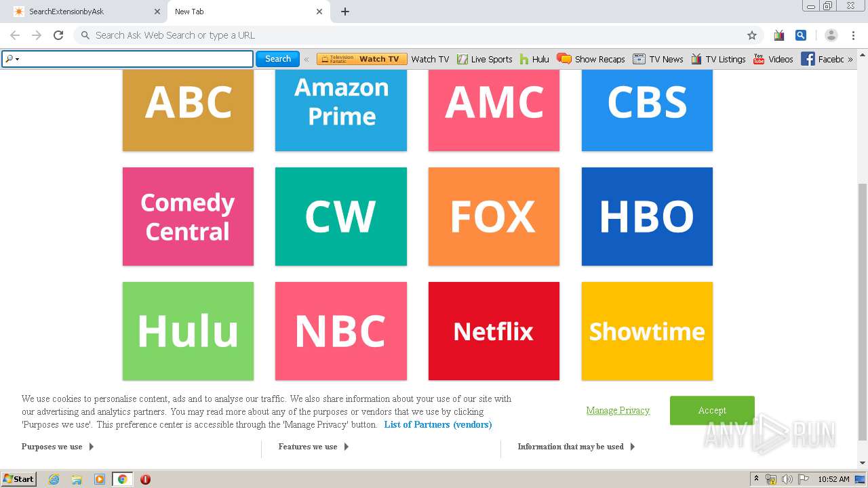Choose the Showtime tile
Viewport: 868px width, 488px height.
[647, 331]
